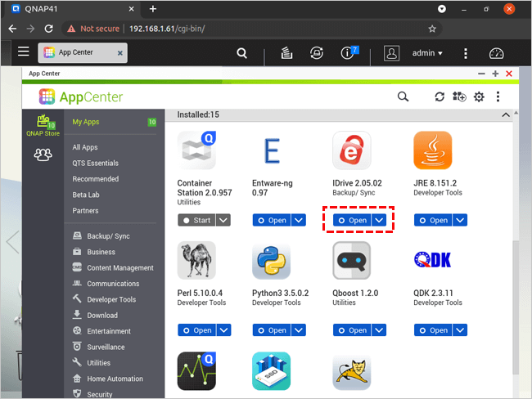This screenshot has width=532, height=399.
Task: Click the Container Station app icon
Action: (196, 150)
